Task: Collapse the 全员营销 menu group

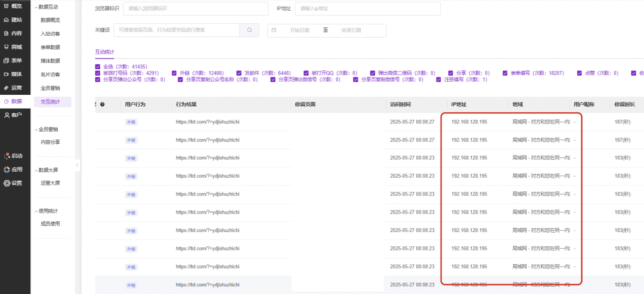Action: tap(35, 129)
